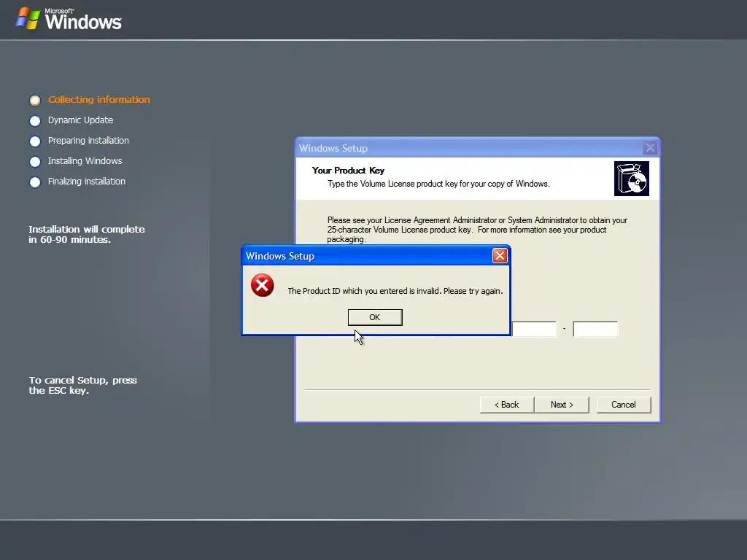Click the 'To cancel Setup, press the ESC key' text

[83, 385]
